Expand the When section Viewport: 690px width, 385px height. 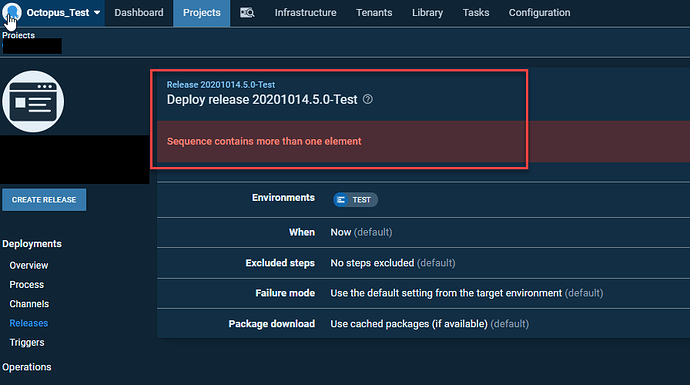click(x=423, y=232)
